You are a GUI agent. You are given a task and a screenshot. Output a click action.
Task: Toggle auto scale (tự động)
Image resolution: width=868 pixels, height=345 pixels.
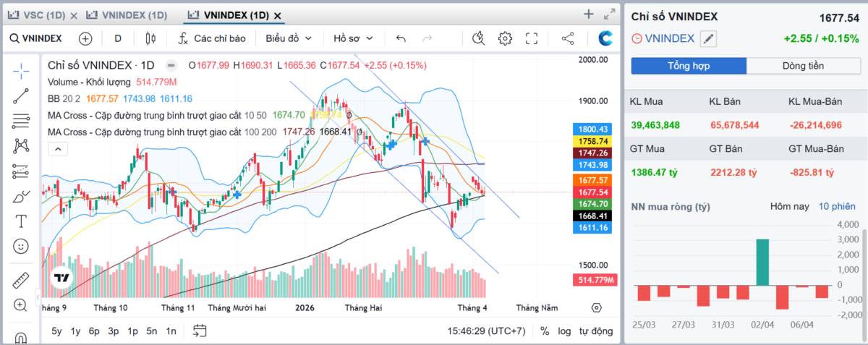click(596, 331)
